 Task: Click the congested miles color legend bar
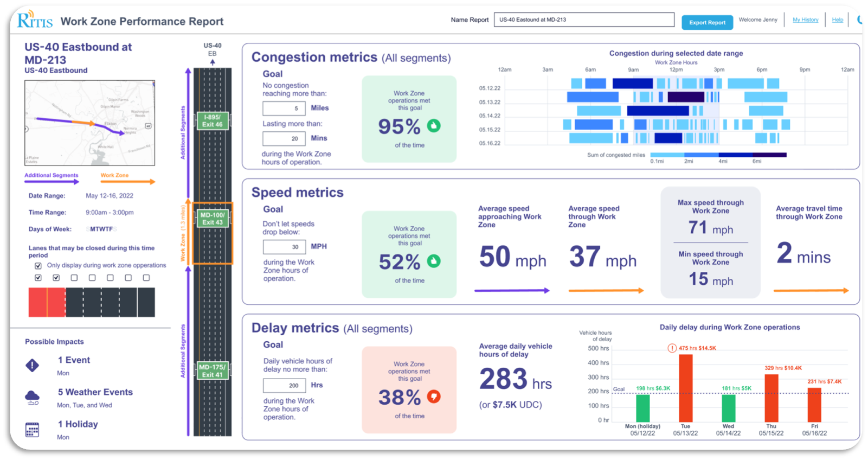point(718,155)
